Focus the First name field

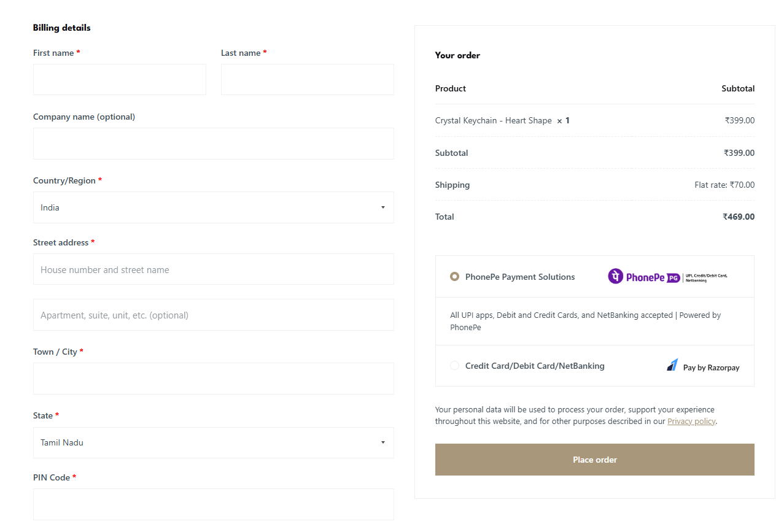tap(120, 80)
